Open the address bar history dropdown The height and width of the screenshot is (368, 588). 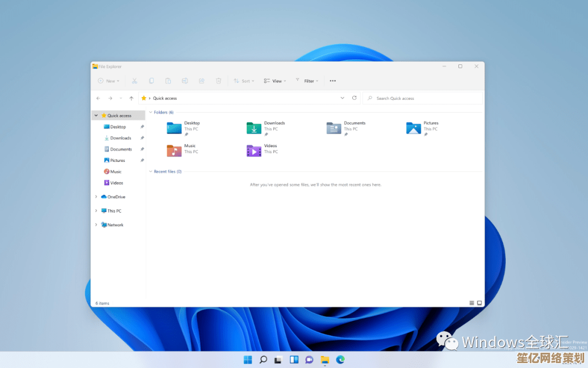click(342, 98)
